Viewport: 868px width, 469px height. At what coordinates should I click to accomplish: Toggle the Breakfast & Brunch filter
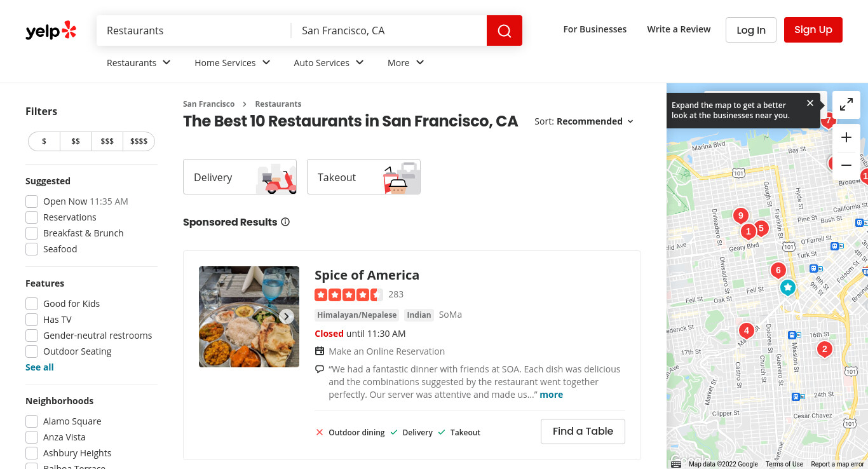pyautogui.click(x=32, y=233)
